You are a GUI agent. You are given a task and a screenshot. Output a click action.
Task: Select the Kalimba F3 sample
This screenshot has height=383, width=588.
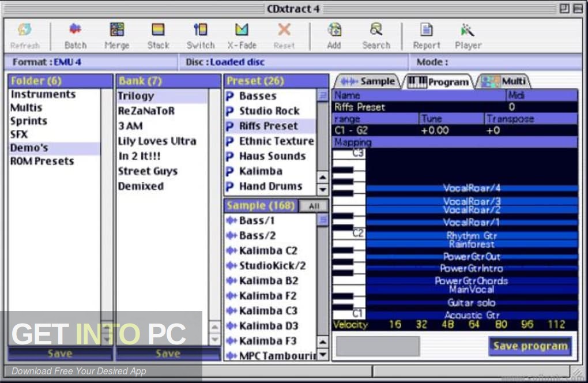270,341
